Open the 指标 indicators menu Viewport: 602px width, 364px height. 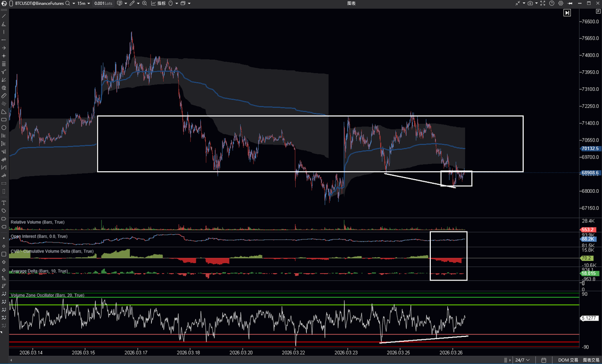159,4
